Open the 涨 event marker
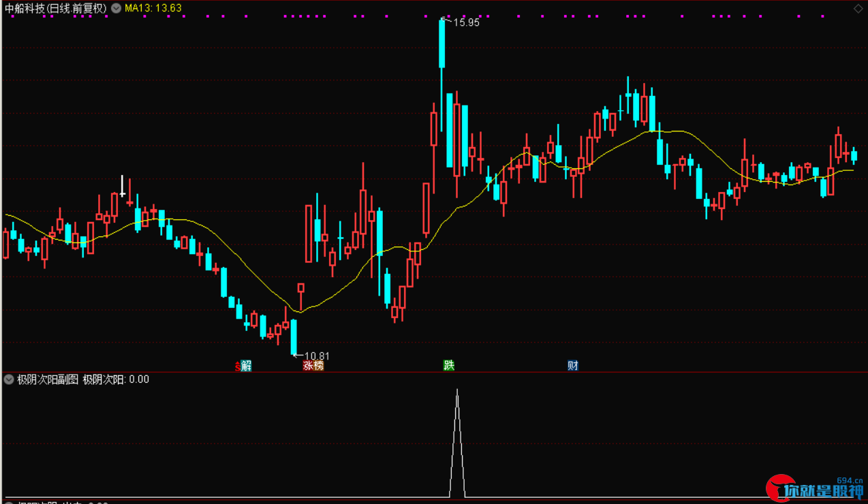This screenshot has width=868, height=504. pos(308,366)
